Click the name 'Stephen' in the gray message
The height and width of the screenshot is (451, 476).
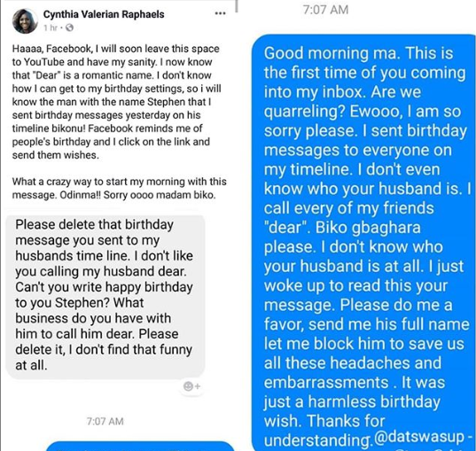coord(80,303)
